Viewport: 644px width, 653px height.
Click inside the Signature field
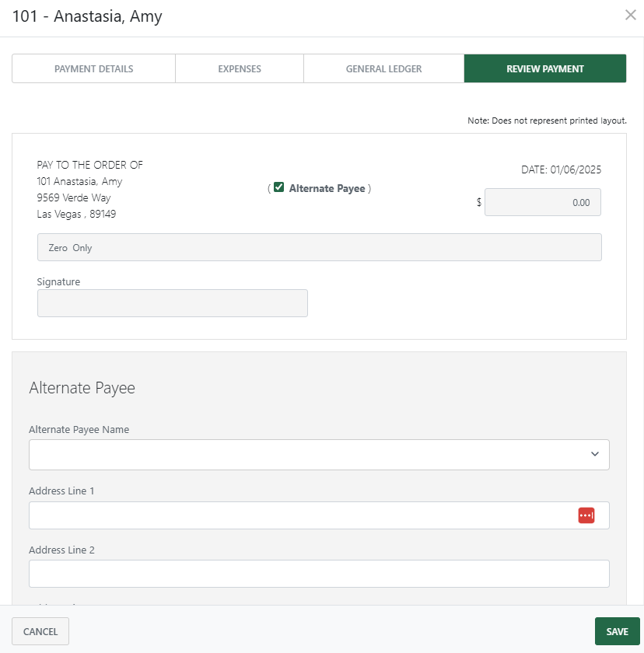click(x=172, y=302)
